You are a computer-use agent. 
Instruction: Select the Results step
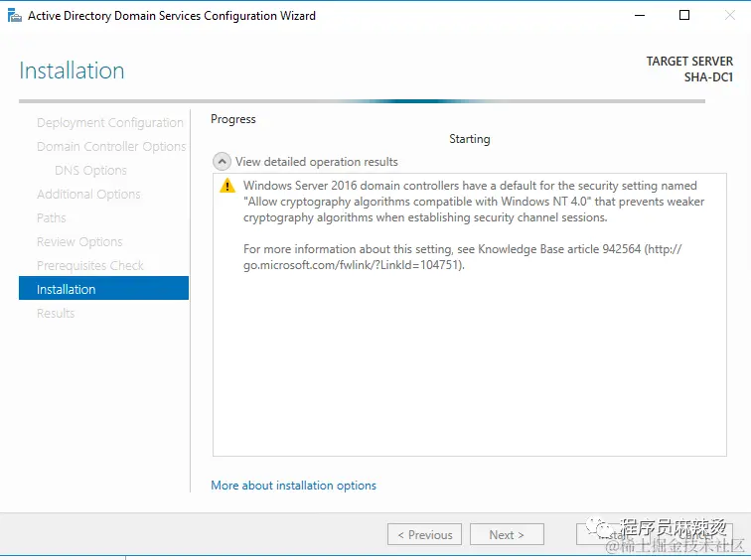pos(56,314)
